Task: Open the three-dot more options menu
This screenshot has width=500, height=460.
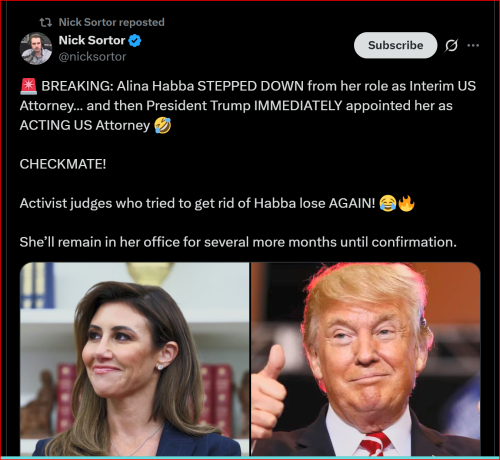Action: point(473,45)
